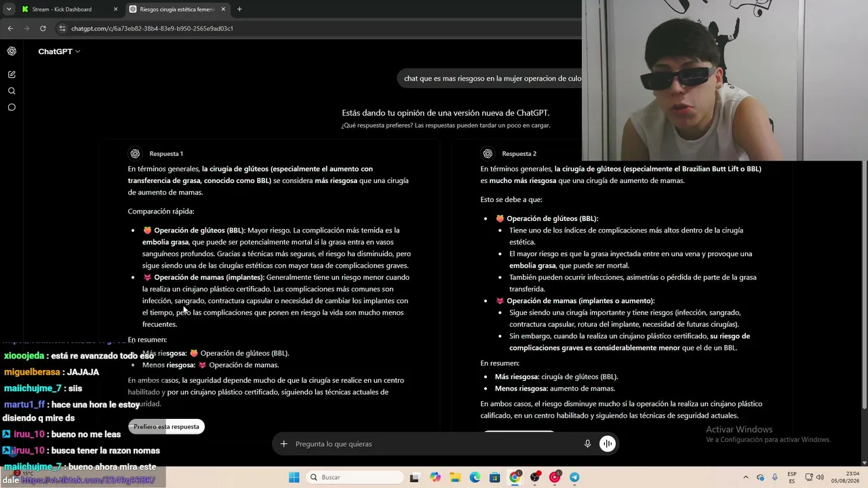Click the 'Activar Windows' watermark text
The height and width of the screenshot is (488, 868).
(739, 430)
